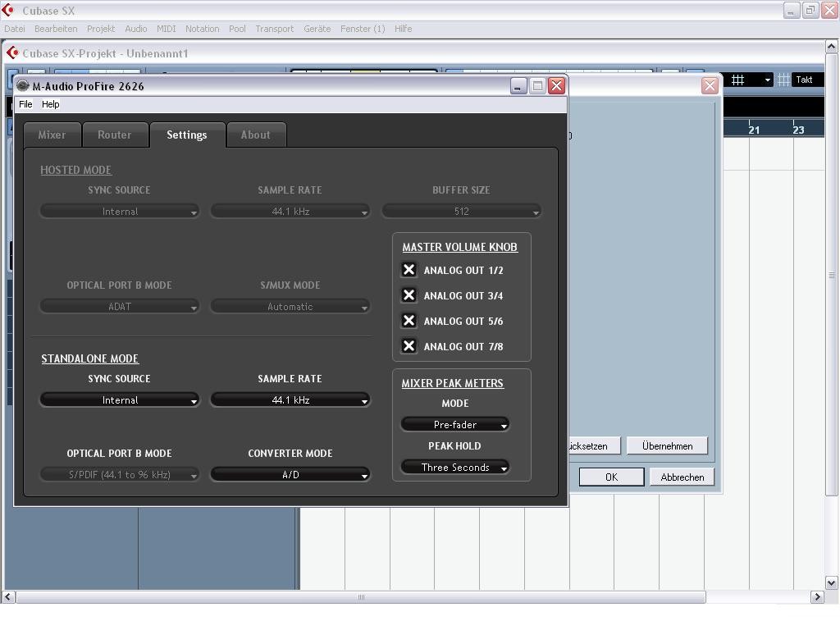Screen dimensions: 840x630
Task: Open the Hosted Optical Port B Mode ADAT dropdown
Action: tap(120, 307)
